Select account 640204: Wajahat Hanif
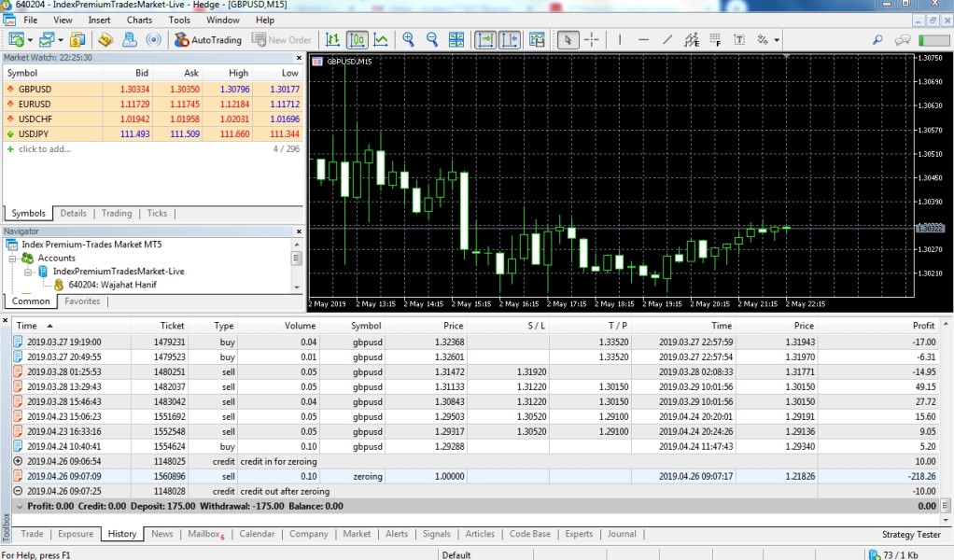 [113, 285]
